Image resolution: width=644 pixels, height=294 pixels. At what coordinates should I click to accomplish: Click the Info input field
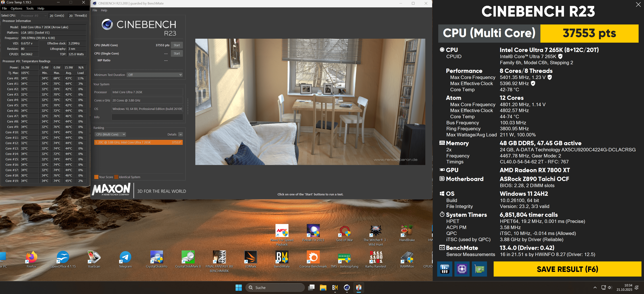[x=147, y=117]
